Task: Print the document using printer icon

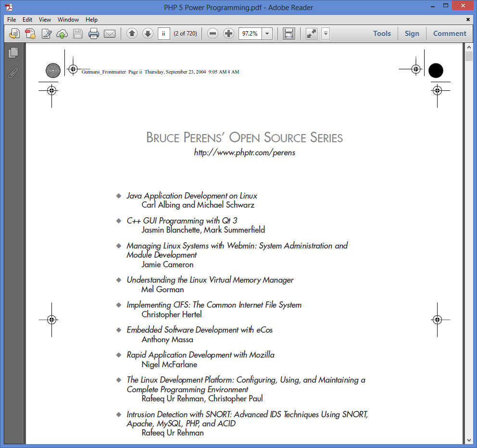Action: pos(94,34)
